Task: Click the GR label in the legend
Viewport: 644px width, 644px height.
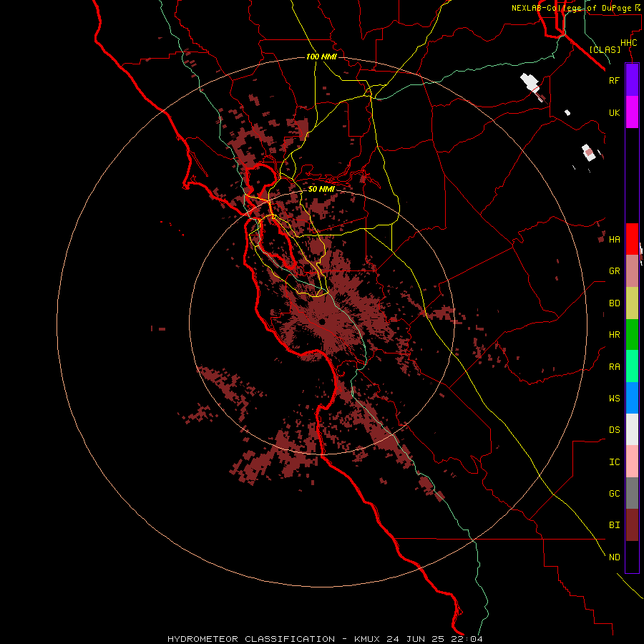Action: (x=615, y=271)
